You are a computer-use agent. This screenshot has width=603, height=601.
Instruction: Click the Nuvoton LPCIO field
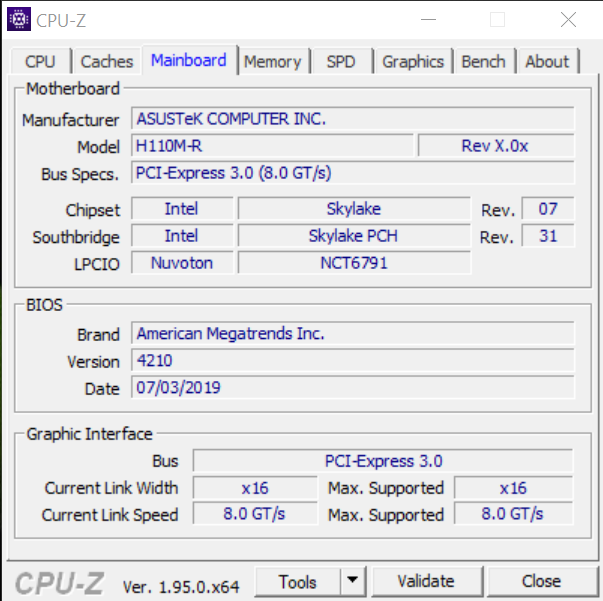[x=182, y=263]
